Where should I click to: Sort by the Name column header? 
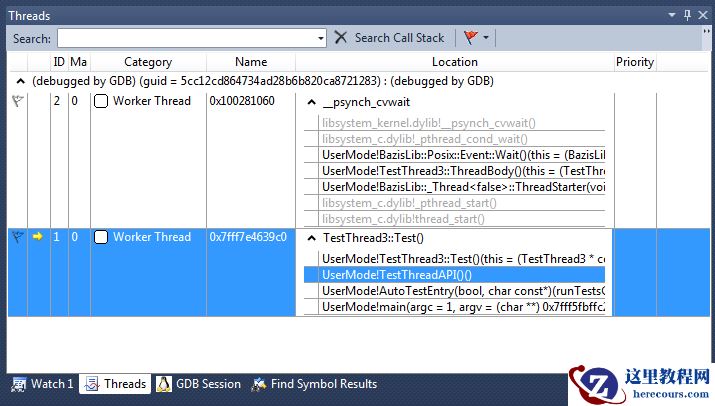(251, 62)
